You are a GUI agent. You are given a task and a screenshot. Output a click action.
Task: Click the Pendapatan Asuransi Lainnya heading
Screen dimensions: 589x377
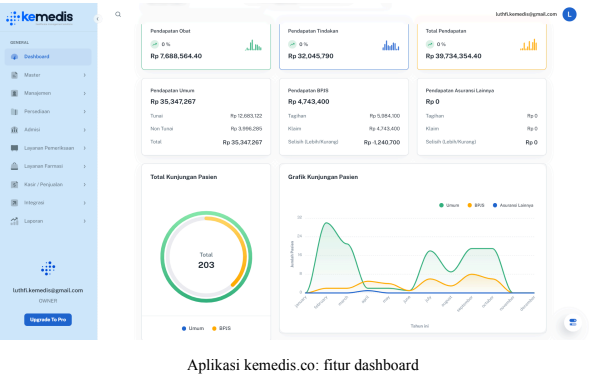460,90
